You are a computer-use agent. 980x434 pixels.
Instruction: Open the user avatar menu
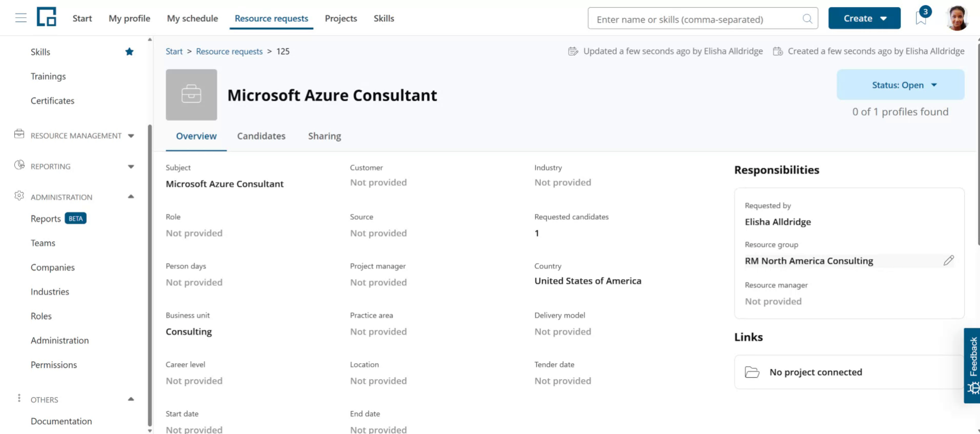957,18
